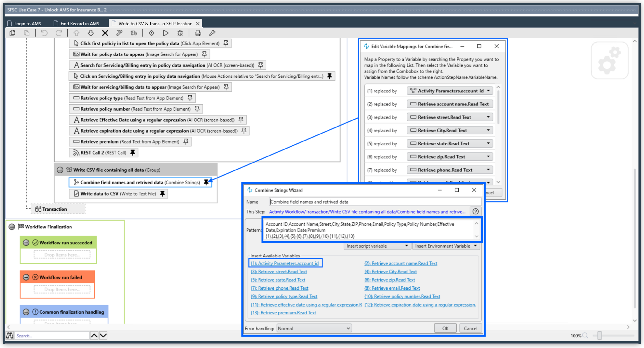This screenshot has height=348, width=644.
Task: Open the Error handling dropdown
Action: point(314,328)
